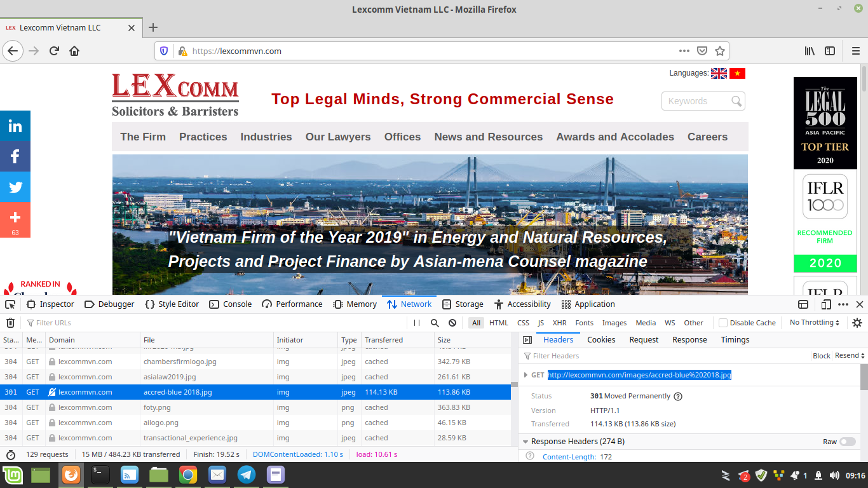This screenshot has height=488, width=868.
Task: Open DevTools three-dot customize menu
Action: [844, 304]
